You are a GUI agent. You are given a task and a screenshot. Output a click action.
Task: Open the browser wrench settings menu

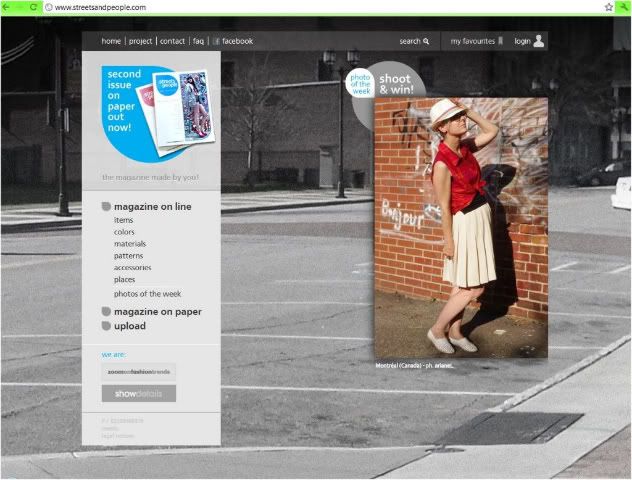[x=623, y=7]
